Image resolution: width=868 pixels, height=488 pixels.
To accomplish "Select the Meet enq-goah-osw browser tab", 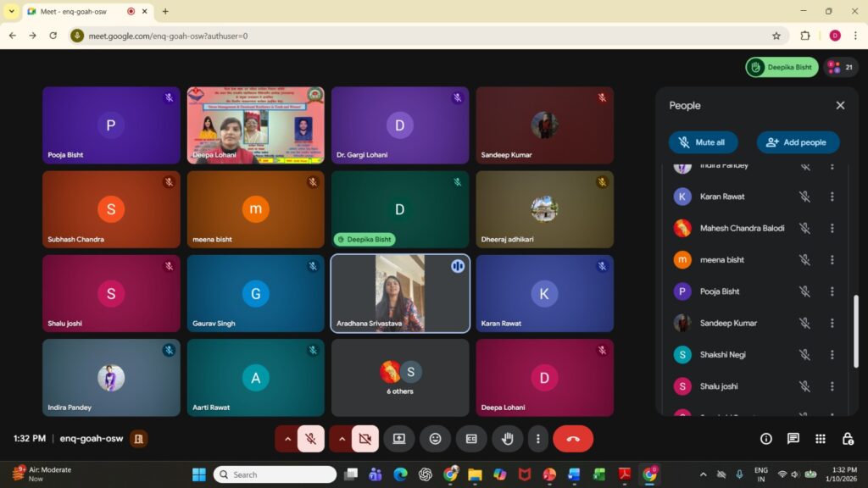I will click(x=76, y=11).
